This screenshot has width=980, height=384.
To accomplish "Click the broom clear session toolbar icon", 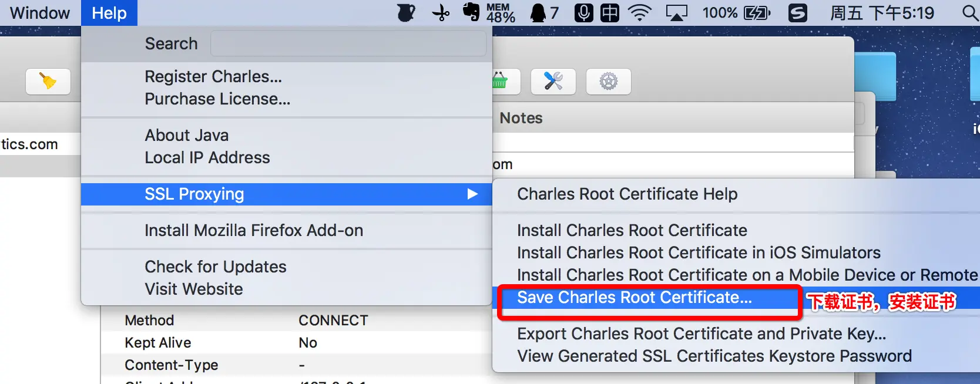I will [x=48, y=81].
